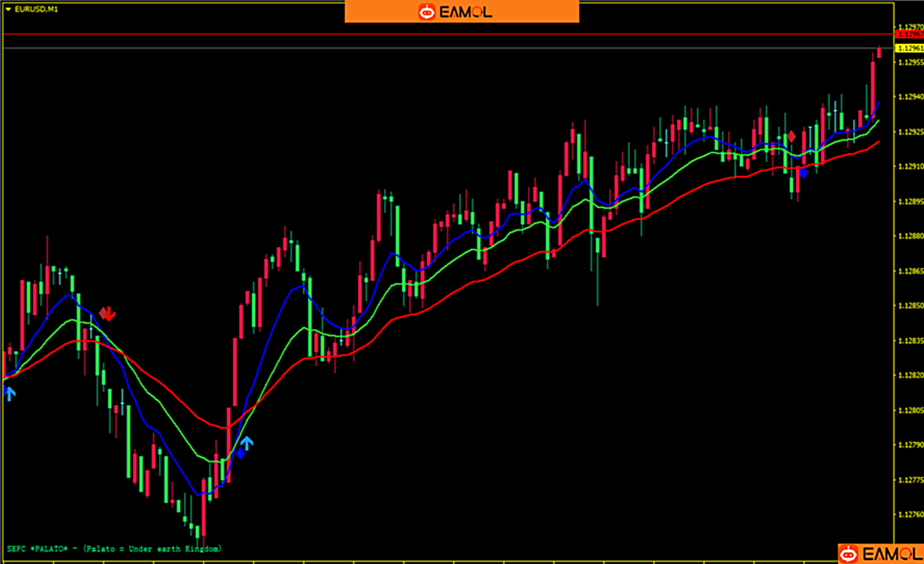Select the red horizontal line at the top

coord(446,34)
